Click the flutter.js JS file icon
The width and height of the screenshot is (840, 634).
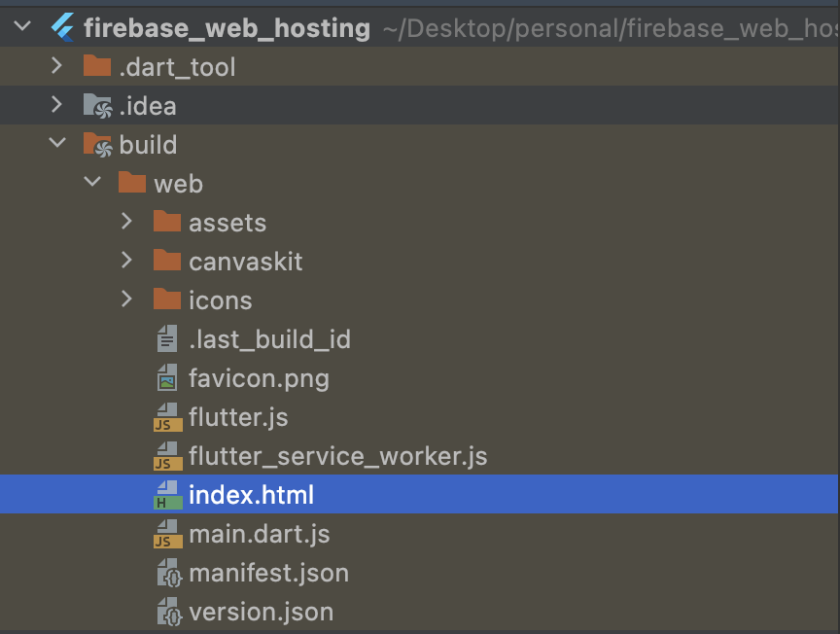(x=167, y=417)
